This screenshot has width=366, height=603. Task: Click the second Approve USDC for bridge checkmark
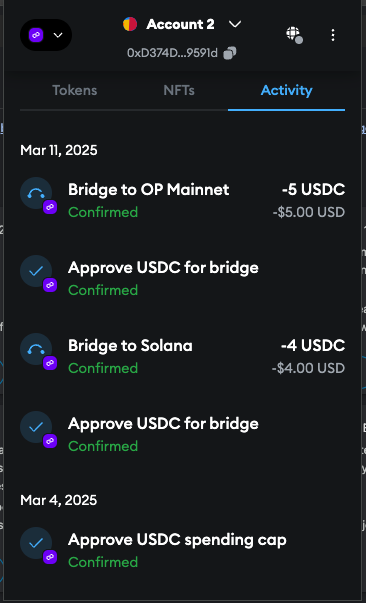click(36, 427)
